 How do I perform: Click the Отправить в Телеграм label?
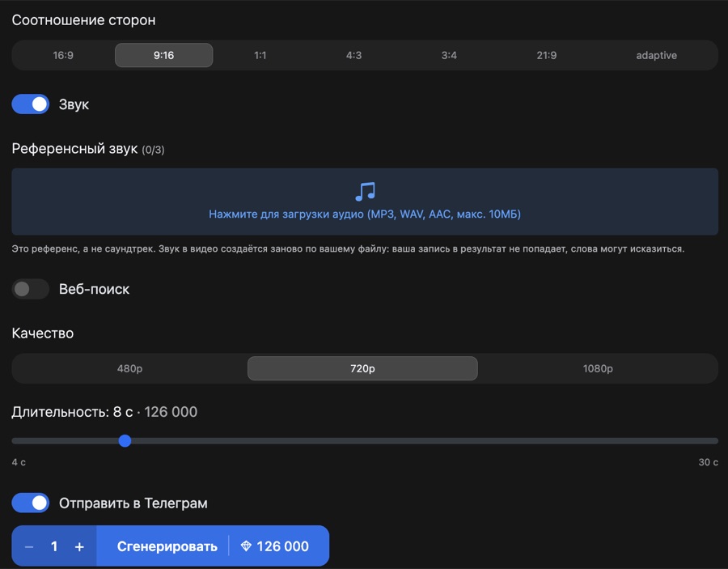point(133,503)
